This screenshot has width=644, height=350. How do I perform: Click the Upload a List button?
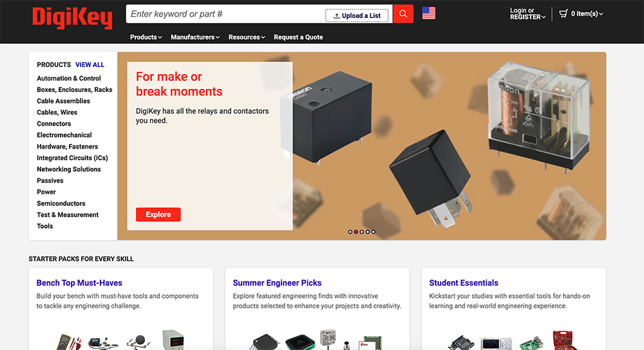[357, 15]
